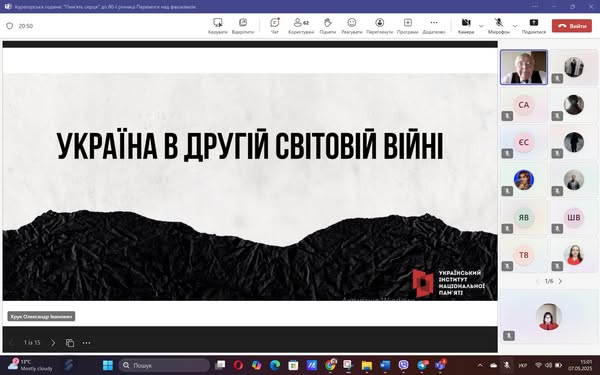
Task: Expand camera options dropdown arrow
Action: click(x=481, y=26)
